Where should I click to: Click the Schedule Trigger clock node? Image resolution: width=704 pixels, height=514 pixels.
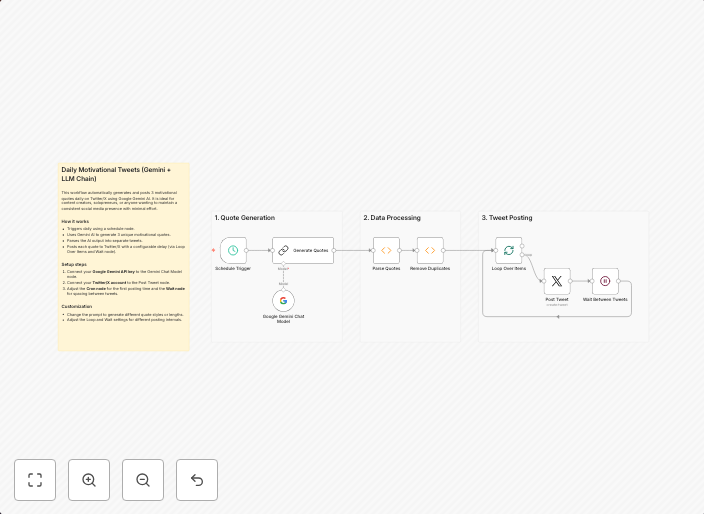(x=233, y=250)
